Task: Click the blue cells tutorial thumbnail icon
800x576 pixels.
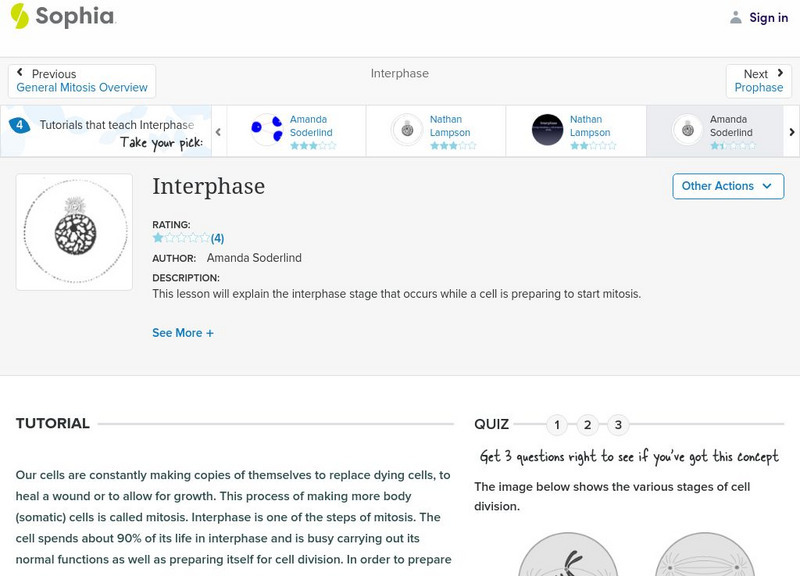Action: [266, 130]
